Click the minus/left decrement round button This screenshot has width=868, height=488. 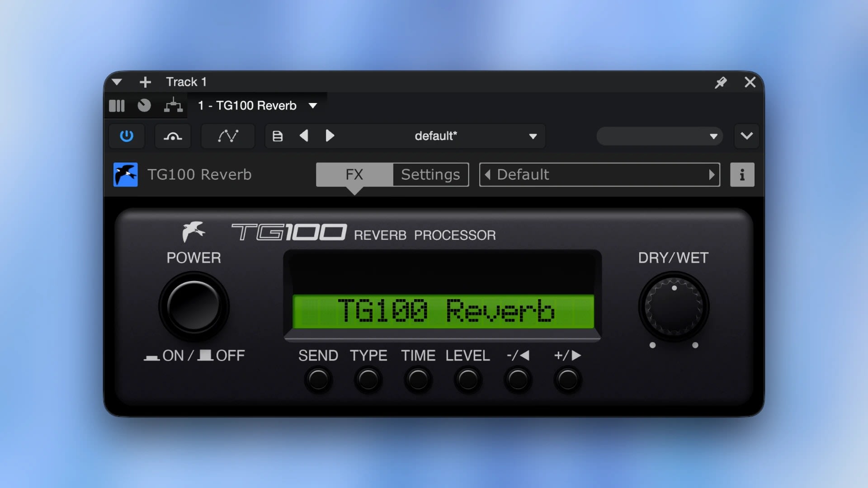[x=518, y=379]
